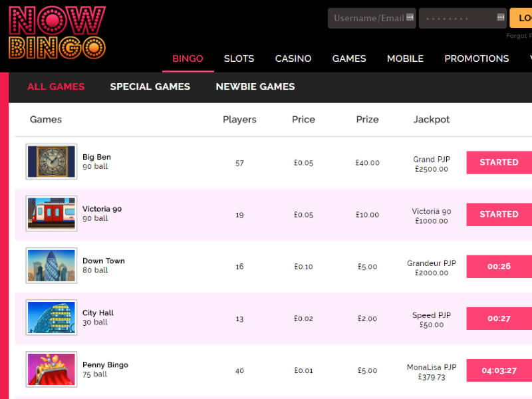
Task: Click the Price column header
Action: coord(303,120)
